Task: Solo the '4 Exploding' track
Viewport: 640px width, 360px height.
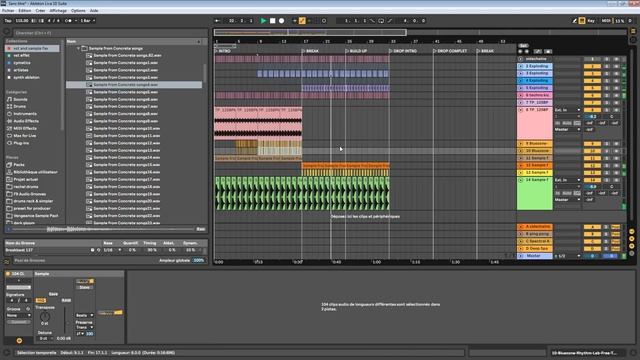Action: pyautogui.click(x=607, y=81)
